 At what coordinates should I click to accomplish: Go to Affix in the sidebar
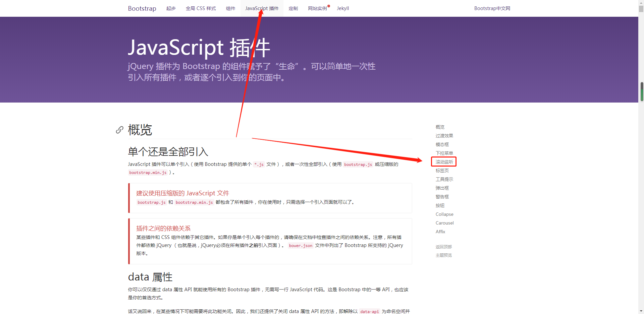pyautogui.click(x=440, y=232)
